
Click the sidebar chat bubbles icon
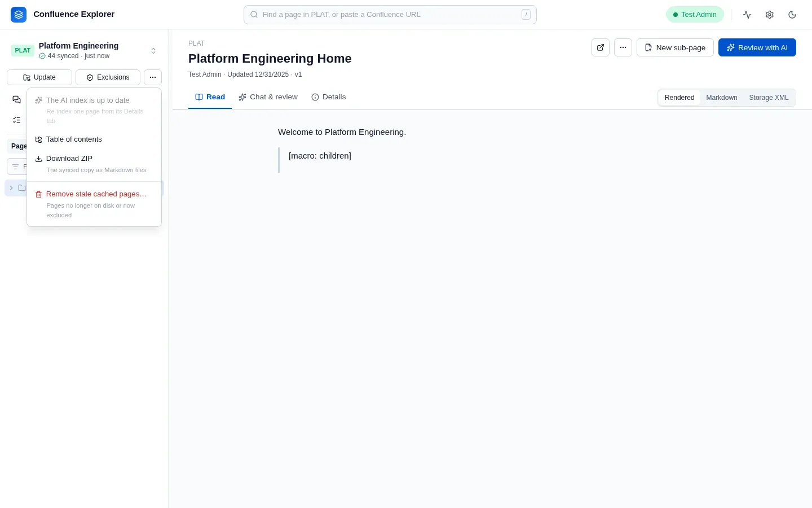16,100
